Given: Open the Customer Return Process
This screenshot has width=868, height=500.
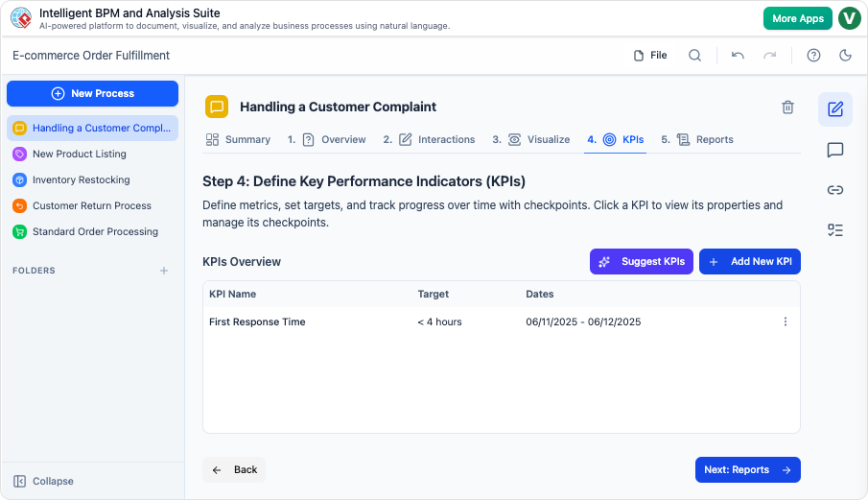Looking at the screenshot, I should pos(92,206).
